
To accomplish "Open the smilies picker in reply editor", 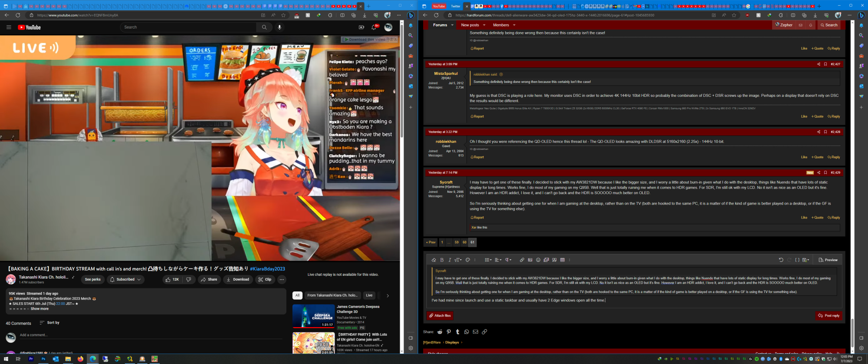I will [x=538, y=260].
